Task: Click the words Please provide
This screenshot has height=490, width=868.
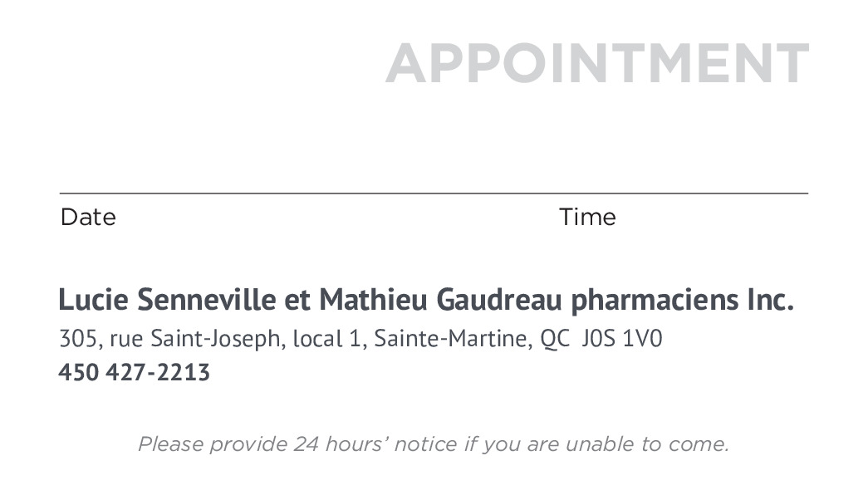Action: pos(213,444)
